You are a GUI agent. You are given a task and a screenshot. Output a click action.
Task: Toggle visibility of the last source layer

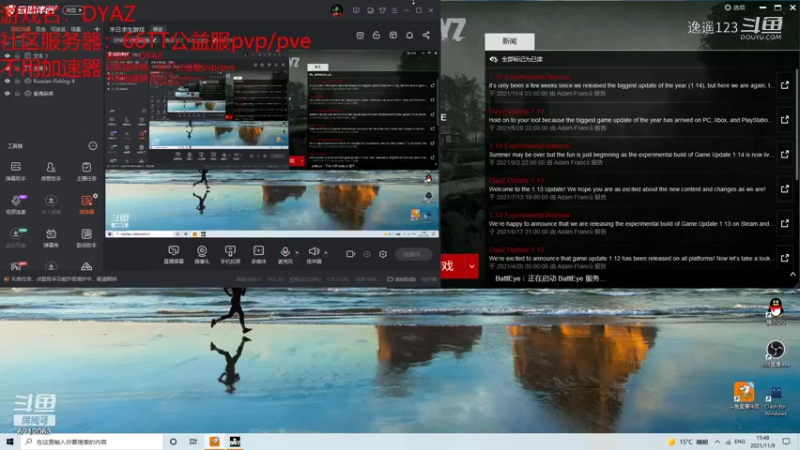click(x=7, y=94)
